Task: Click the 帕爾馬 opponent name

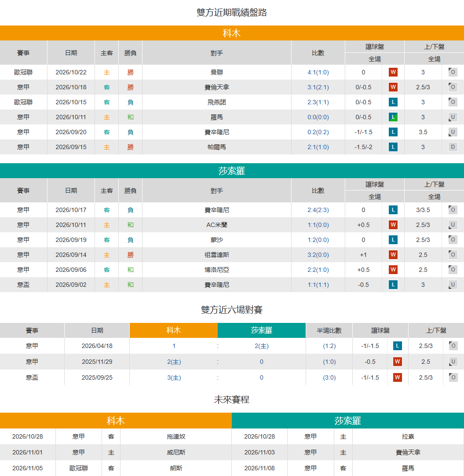Action: 217,147
